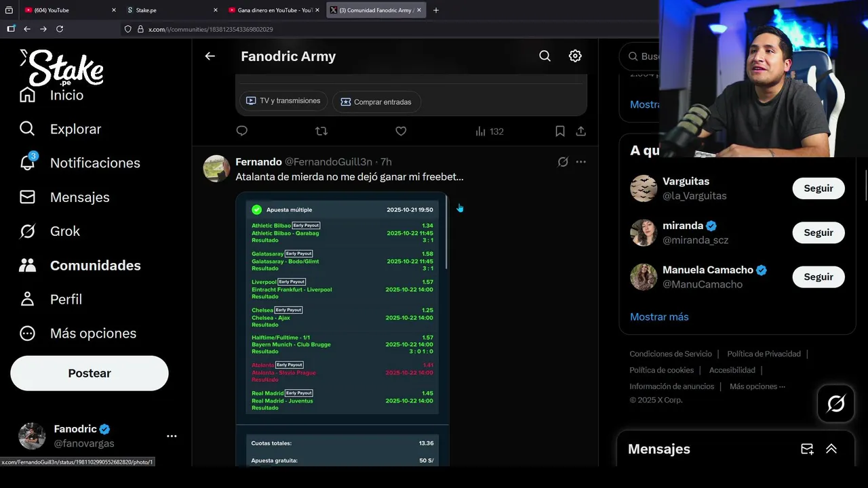This screenshot has height=488, width=868.
Task: Open the Grok icon in sidebar
Action: tap(27, 231)
